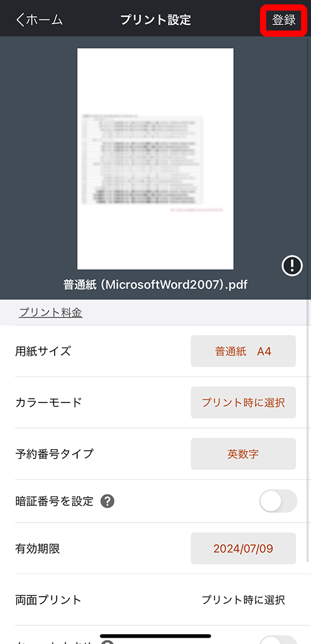Tap the 登録 button in header
The image size is (311, 644).
[x=284, y=20]
